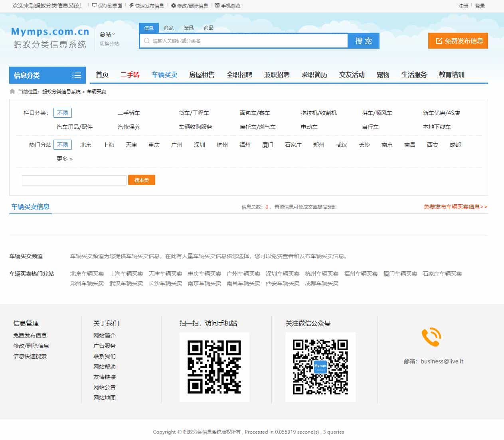Switch to the 商家 search tab

pos(168,28)
